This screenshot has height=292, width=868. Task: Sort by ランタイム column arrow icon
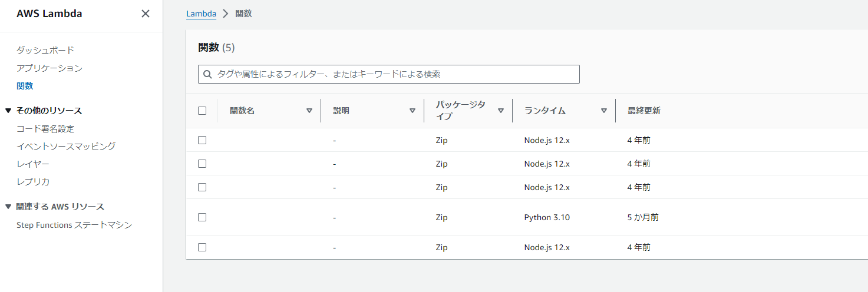coord(604,111)
